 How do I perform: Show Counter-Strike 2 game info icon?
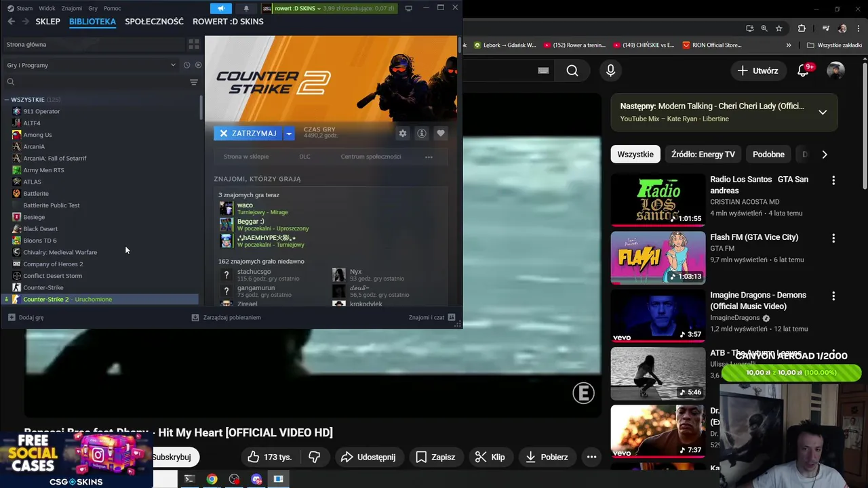point(422,134)
